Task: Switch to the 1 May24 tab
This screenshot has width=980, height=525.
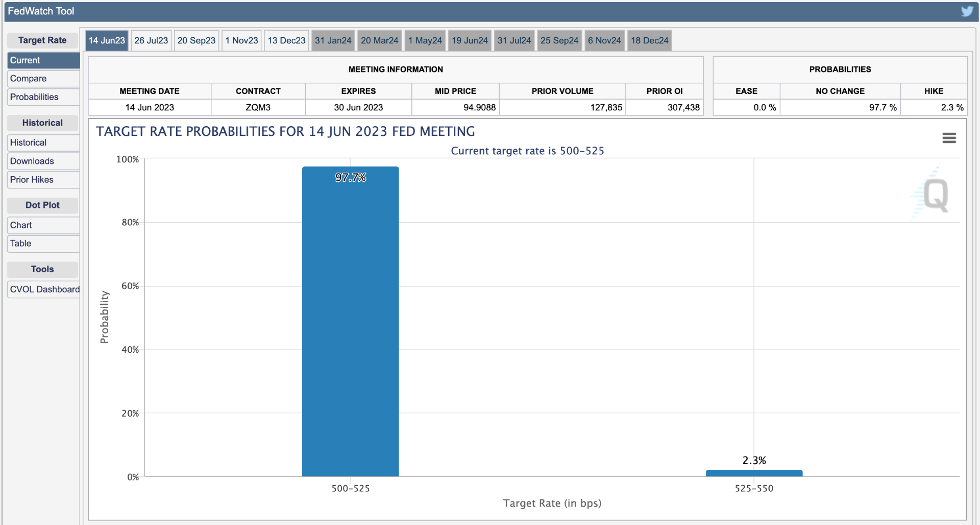Action: [425, 40]
